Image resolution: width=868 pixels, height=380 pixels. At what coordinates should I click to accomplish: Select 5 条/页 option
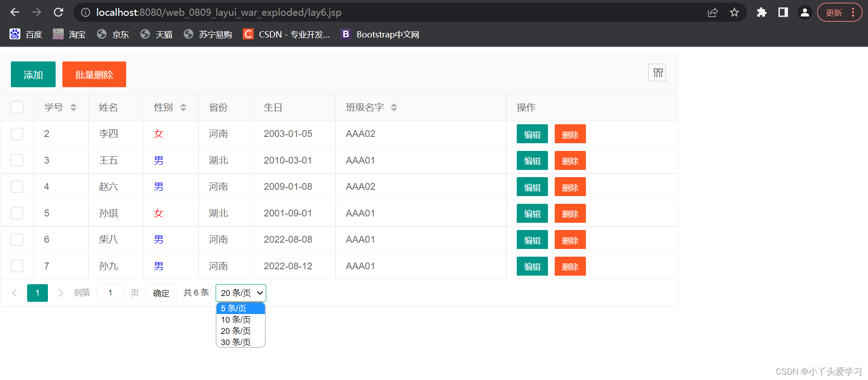pyautogui.click(x=241, y=308)
